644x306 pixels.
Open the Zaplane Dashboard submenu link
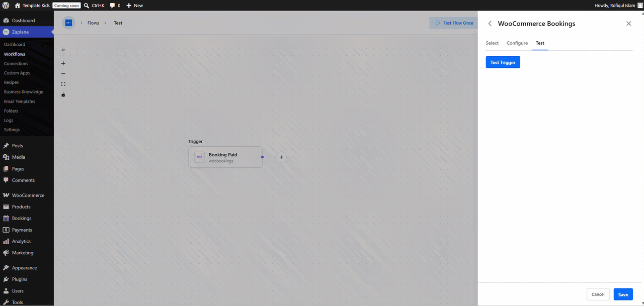[x=15, y=44]
